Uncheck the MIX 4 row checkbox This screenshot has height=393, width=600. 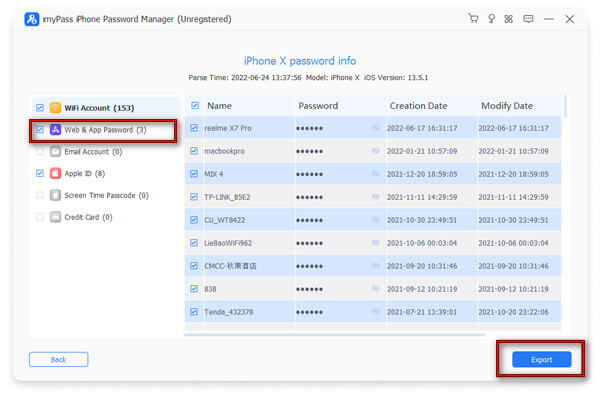tap(194, 174)
